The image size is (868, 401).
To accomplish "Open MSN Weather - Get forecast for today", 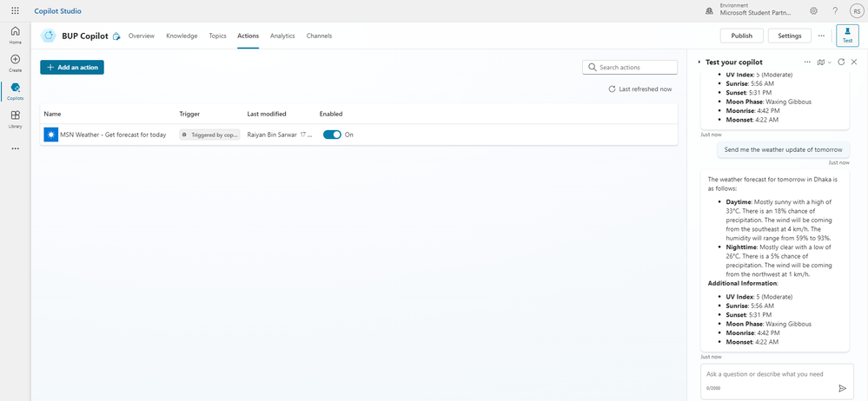I will tap(113, 135).
